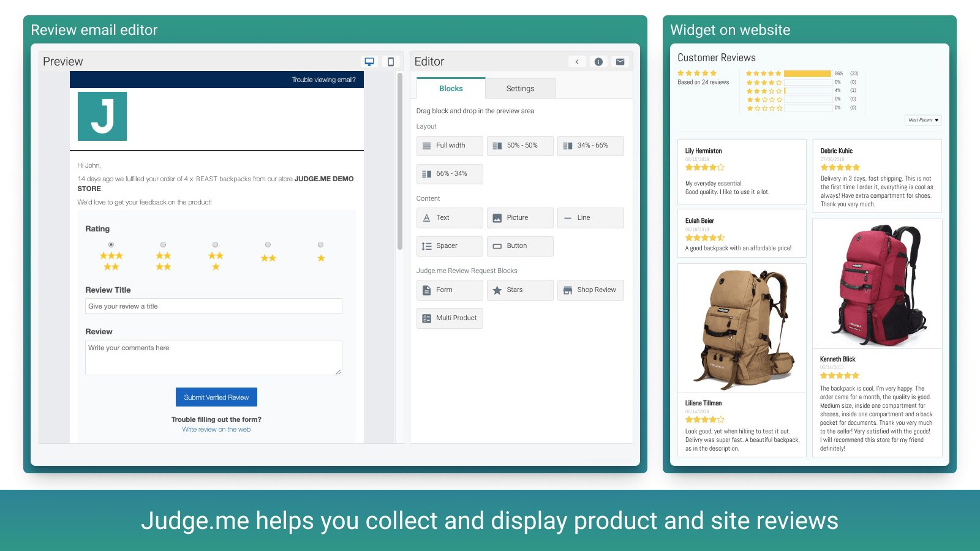Switch preview to mobile view icon

391,61
